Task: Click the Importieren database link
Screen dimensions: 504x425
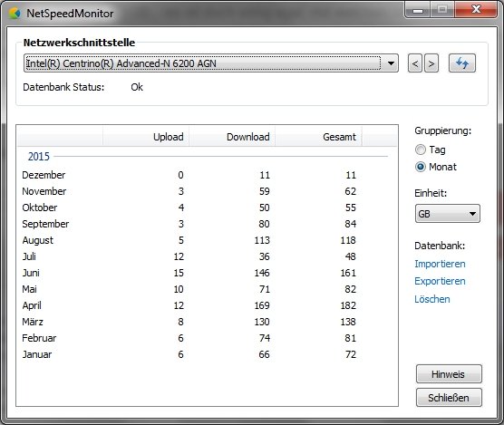Action: [440, 264]
